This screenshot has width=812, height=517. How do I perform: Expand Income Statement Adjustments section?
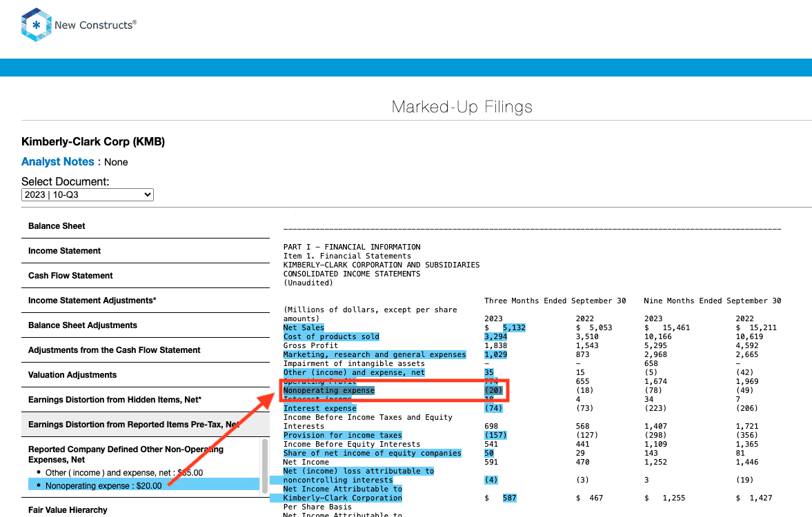pyautogui.click(x=145, y=301)
